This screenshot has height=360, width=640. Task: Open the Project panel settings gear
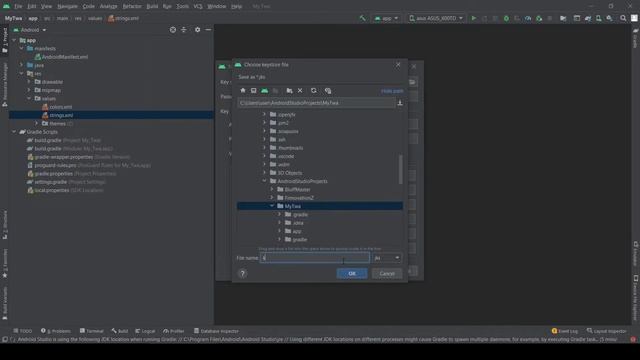pos(198,30)
